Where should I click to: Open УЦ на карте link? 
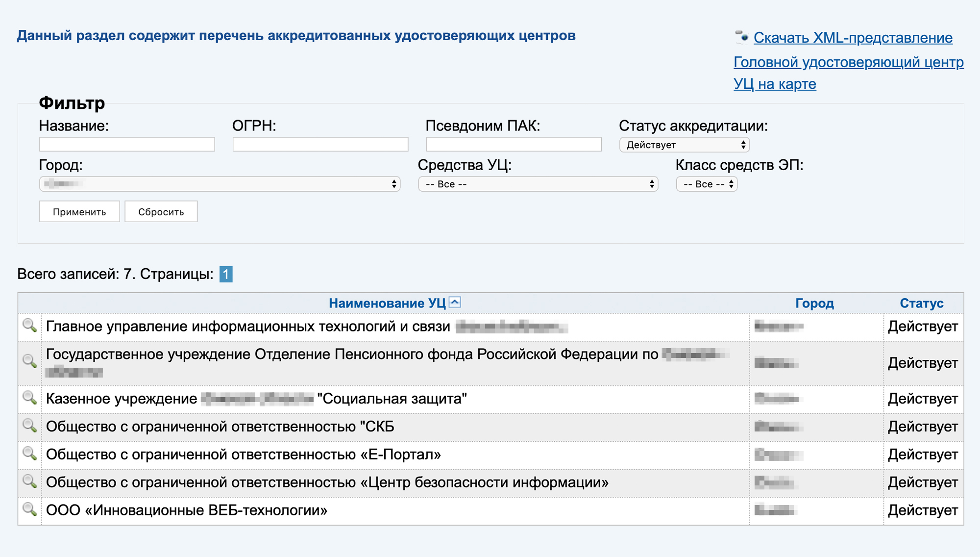775,84
